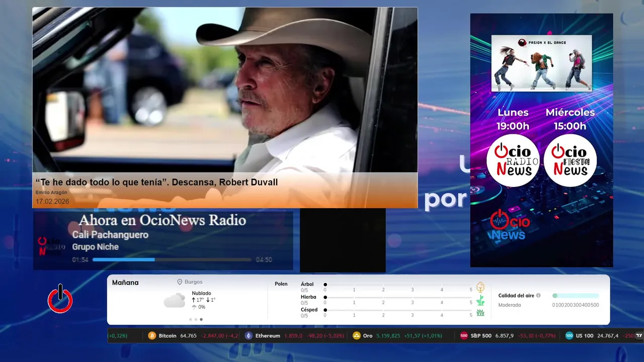
Task: Click the orange tree pollen icon
Action: [480, 287]
